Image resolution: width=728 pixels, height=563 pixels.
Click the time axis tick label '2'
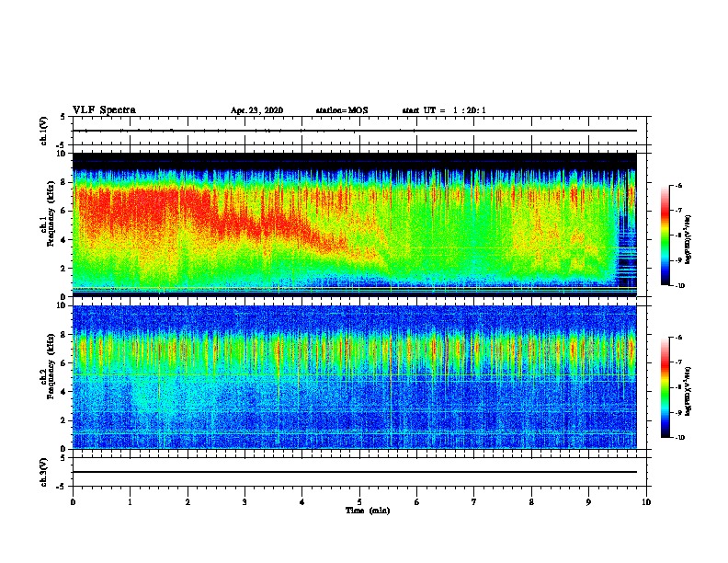tap(188, 502)
